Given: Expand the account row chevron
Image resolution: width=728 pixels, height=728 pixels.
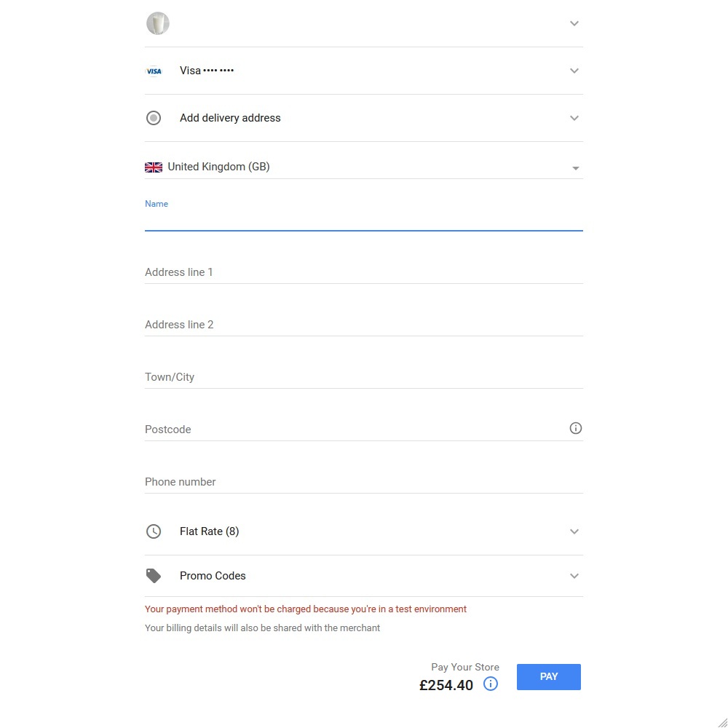Looking at the screenshot, I should click(x=574, y=23).
